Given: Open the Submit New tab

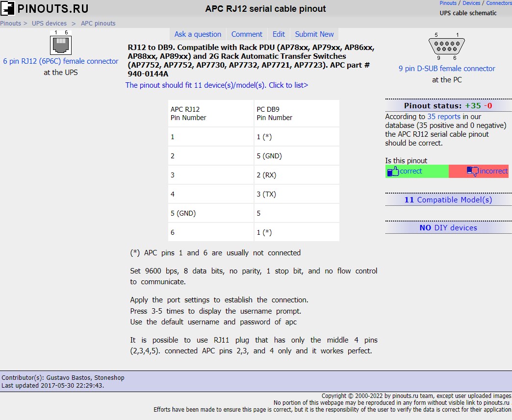Looking at the screenshot, I should 314,34.
